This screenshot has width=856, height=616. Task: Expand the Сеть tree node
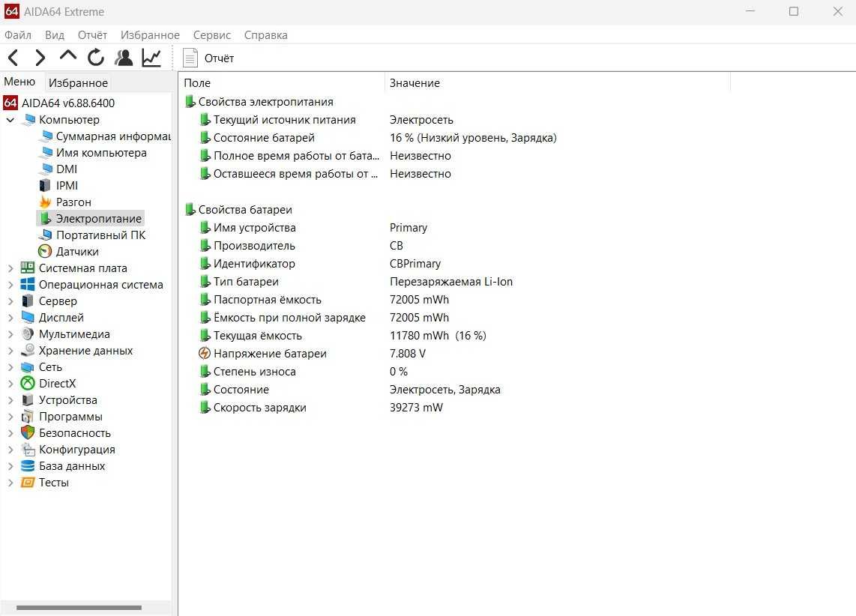click(10, 367)
